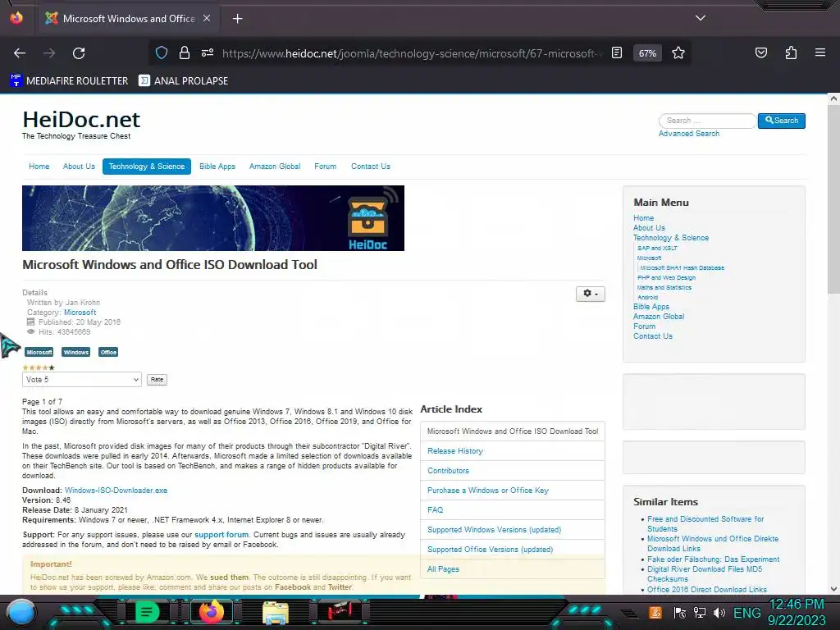Click the blue Search button
Image resolution: width=840 pixels, height=630 pixels.
pos(782,121)
